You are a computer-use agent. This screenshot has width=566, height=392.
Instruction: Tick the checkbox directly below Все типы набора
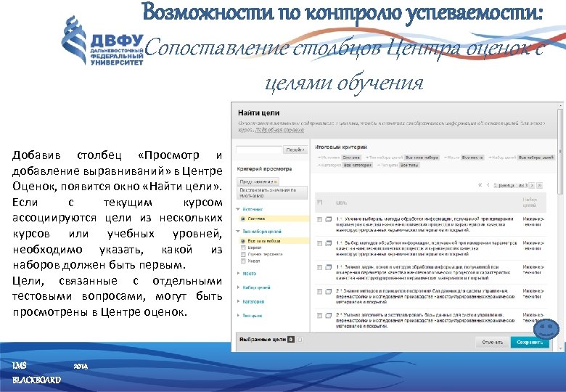(x=243, y=248)
